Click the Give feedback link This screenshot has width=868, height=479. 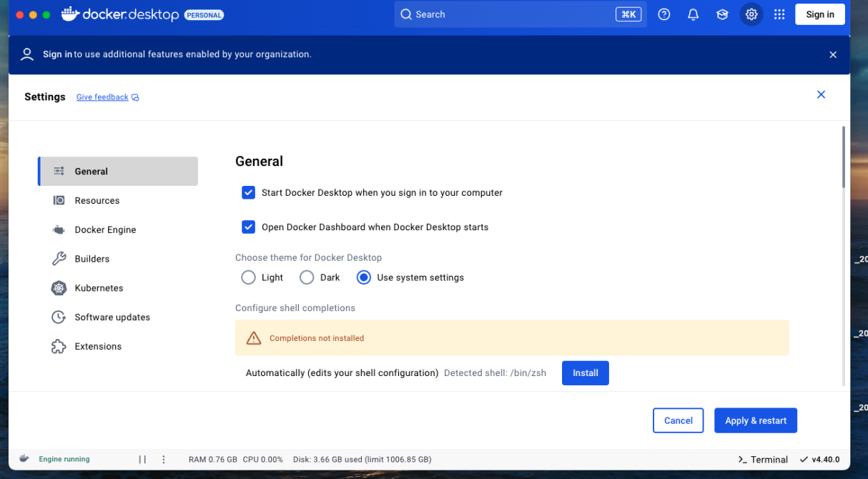coord(102,97)
